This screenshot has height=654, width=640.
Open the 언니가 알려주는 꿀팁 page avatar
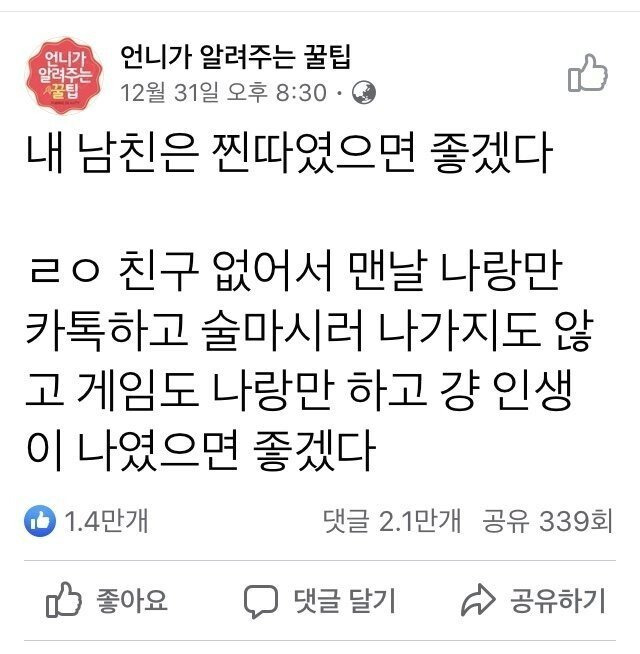tap(64, 75)
